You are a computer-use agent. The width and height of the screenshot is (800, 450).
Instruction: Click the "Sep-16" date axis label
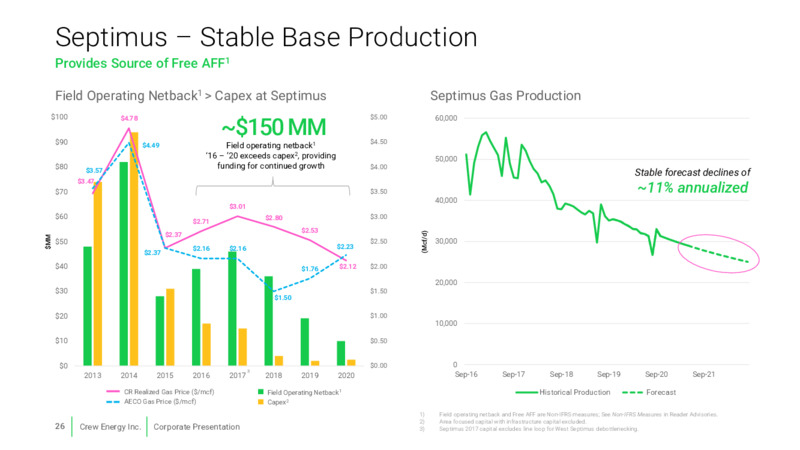466,374
